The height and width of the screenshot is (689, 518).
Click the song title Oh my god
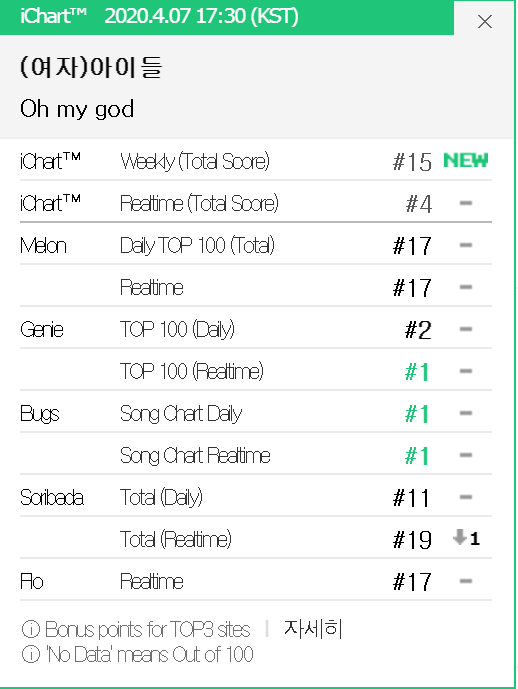[x=77, y=109]
